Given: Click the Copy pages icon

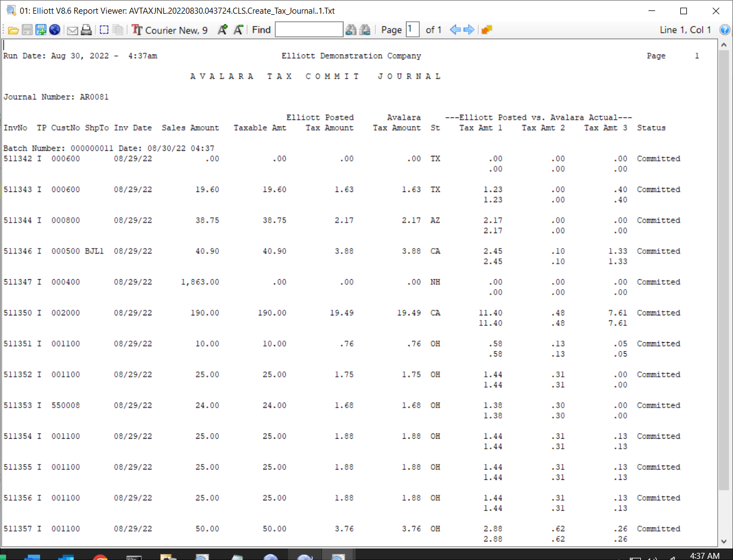Looking at the screenshot, I should tap(118, 30).
